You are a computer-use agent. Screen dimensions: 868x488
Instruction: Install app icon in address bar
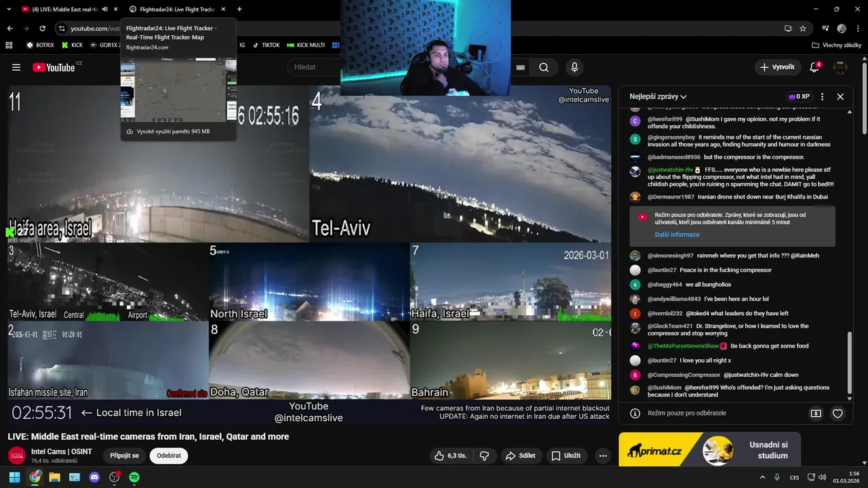coord(788,28)
